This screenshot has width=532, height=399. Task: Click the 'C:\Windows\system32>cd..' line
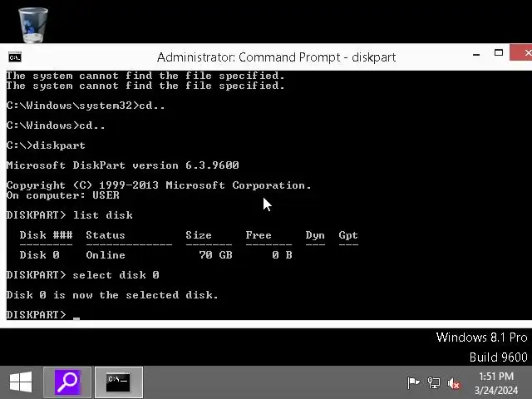pos(86,106)
